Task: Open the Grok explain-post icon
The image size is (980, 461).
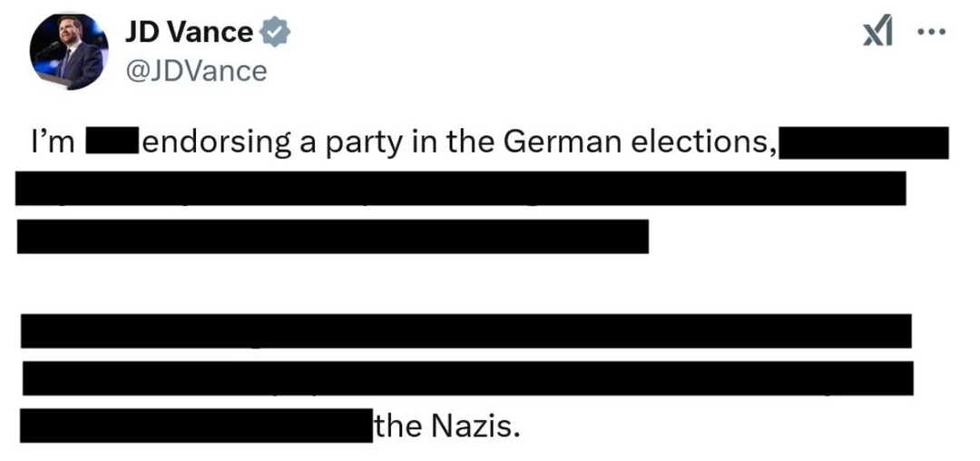Action: (877, 34)
